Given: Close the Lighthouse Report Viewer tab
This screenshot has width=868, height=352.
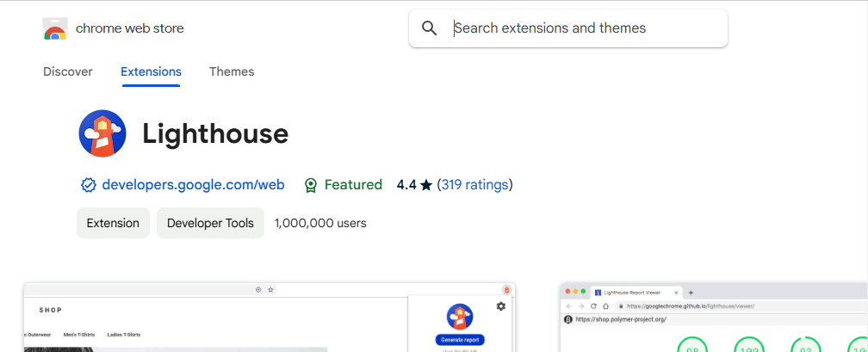Looking at the screenshot, I should (676, 293).
